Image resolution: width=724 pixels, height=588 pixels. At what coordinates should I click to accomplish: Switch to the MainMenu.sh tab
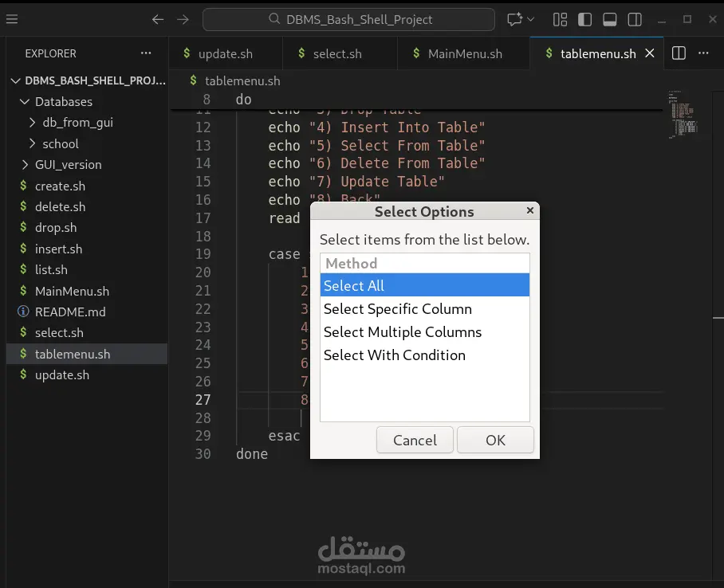tap(463, 53)
